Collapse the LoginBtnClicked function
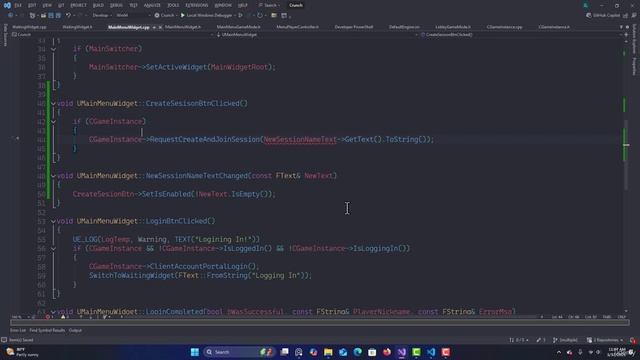Viewport: 640px width, 360px height. (x=53, y=221)
